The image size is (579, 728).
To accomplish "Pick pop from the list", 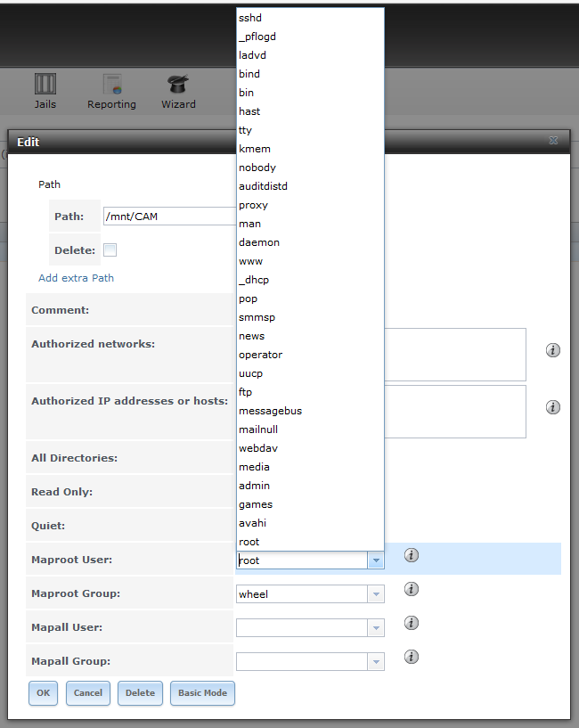I will click(310, 299).
